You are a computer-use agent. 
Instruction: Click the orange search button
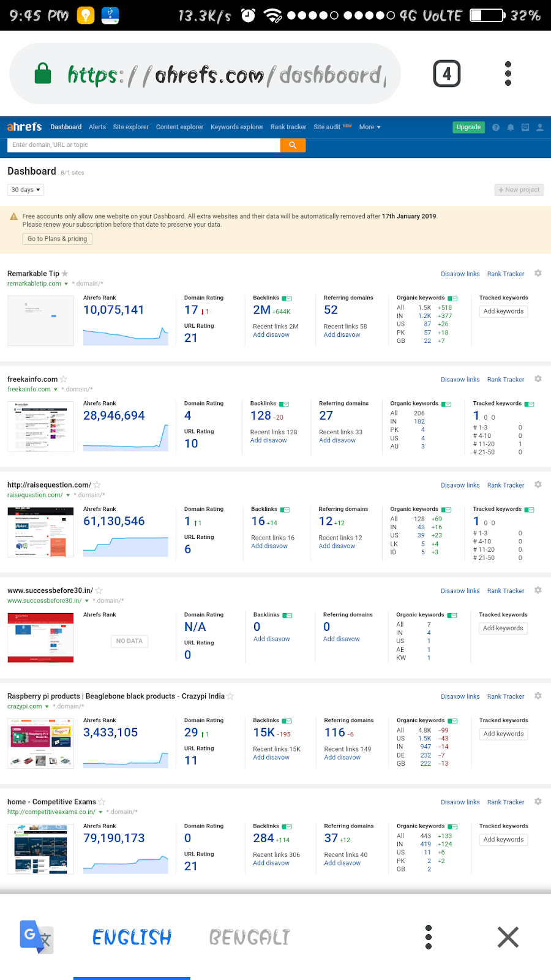(x=293, y=145)
